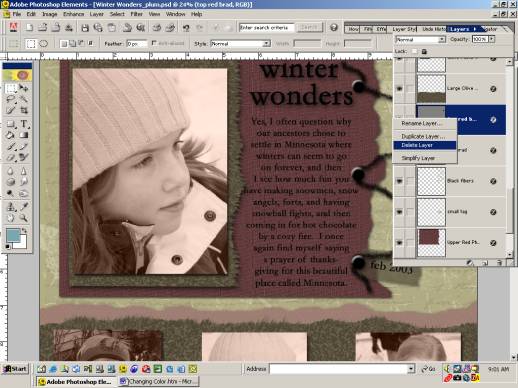Open the Enhance menu
The width and height of the screenshot is (518, 388).
[73, 14]
